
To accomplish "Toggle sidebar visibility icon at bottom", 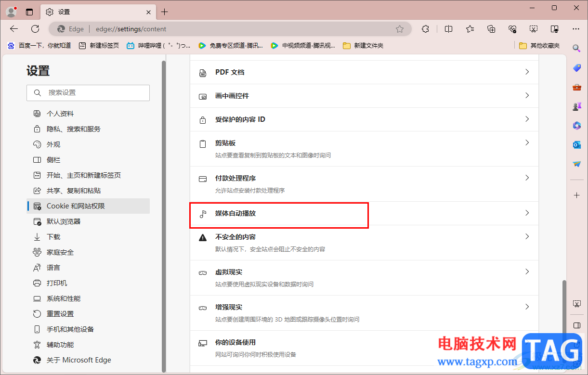I will point(576,325).
